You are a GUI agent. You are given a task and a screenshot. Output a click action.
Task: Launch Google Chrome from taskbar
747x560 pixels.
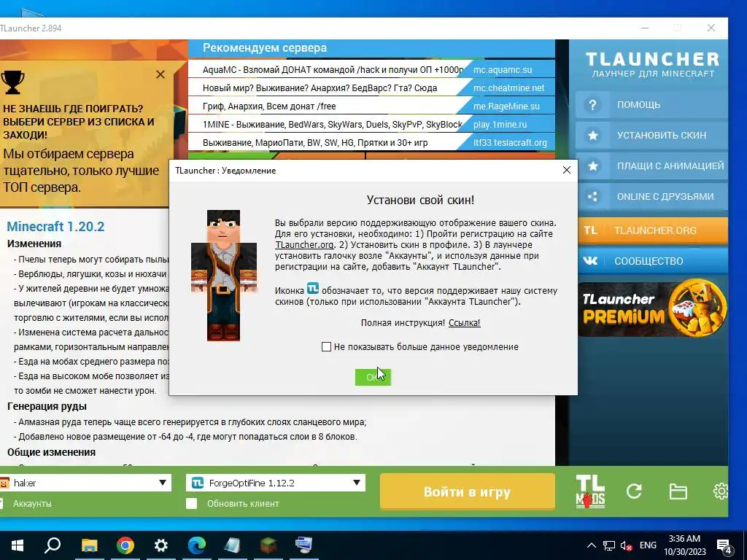coord(125,545)
